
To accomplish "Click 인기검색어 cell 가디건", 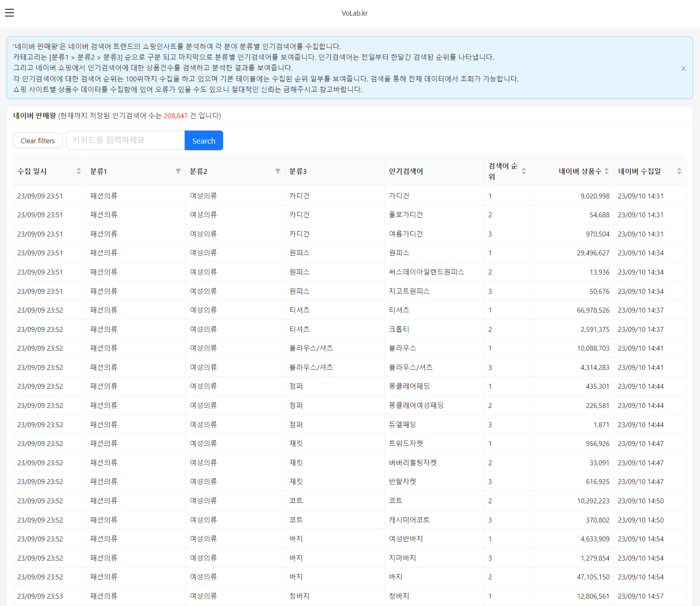I will pyautogui.click(x=399, y=196).
